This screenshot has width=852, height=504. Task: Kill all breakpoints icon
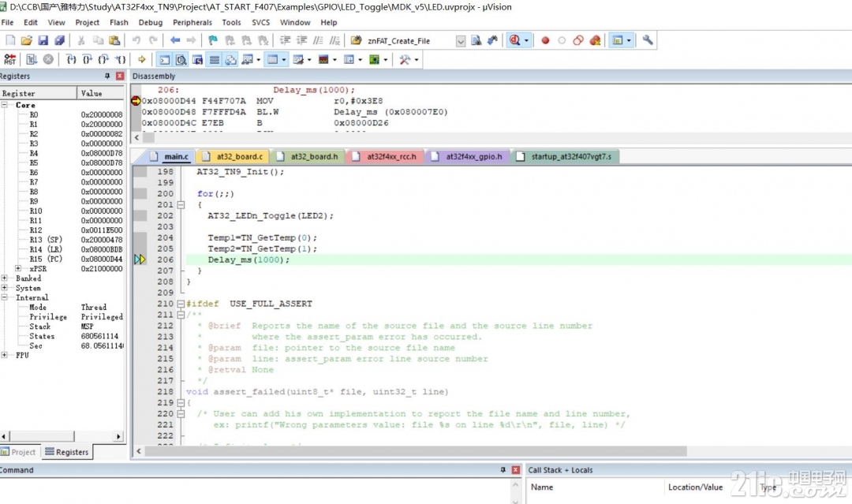coord(595,40)
